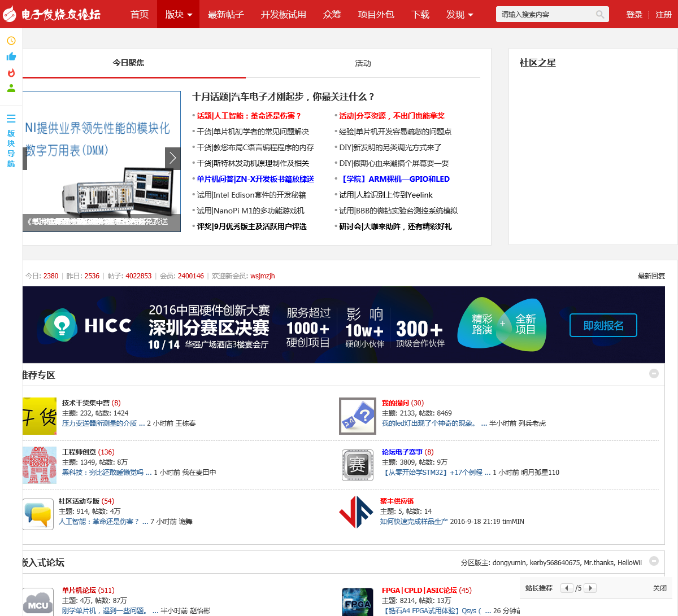The width and height of the screenshot is (678, 616).
Task: Go to next 站长推荐 page
Action: pos(590,588)
